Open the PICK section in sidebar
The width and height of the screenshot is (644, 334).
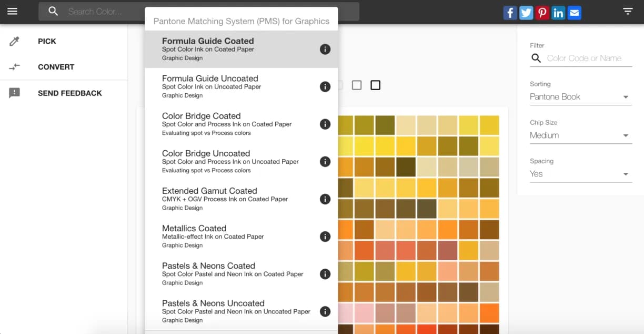[x=64, y=41]
